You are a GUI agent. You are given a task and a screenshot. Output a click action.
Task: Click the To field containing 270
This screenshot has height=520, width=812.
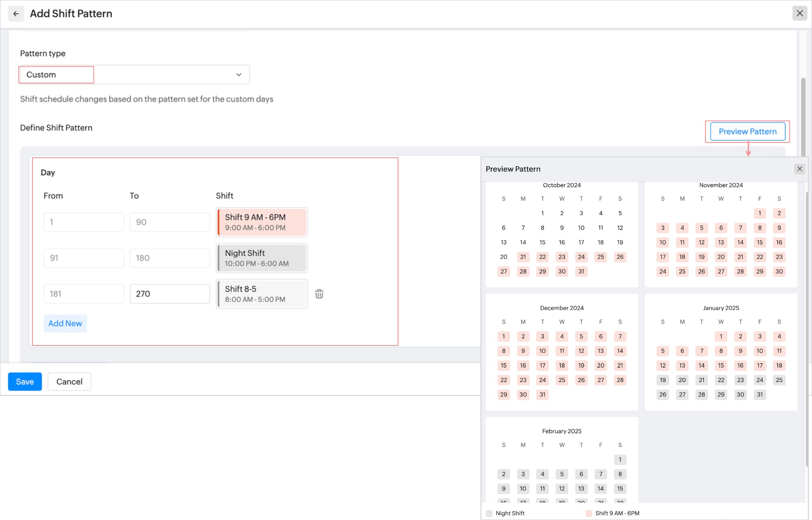coord(170,294)
